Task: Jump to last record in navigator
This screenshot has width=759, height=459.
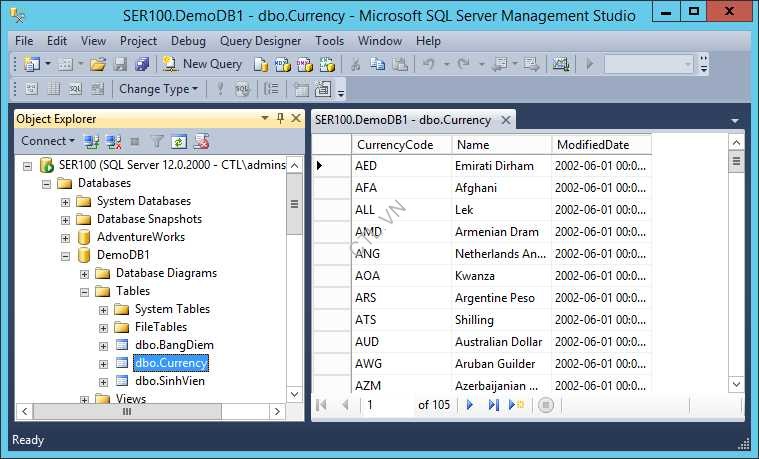Action: pos(493,405)
